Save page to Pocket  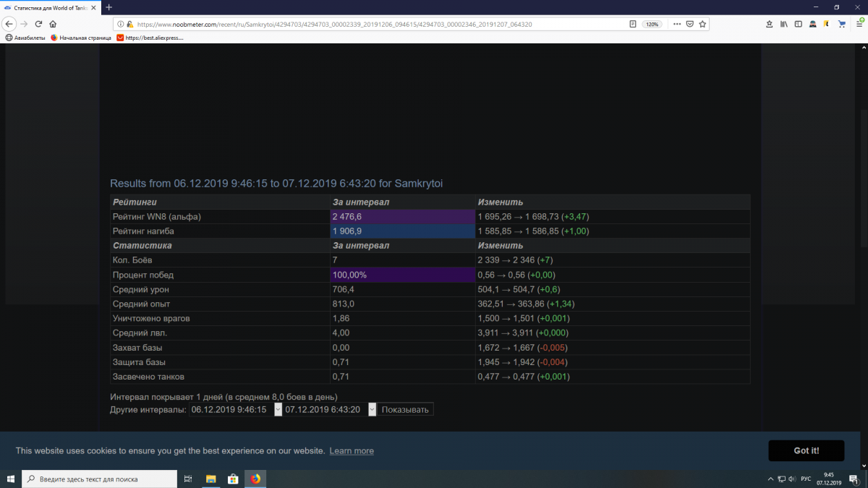point(690,24)
